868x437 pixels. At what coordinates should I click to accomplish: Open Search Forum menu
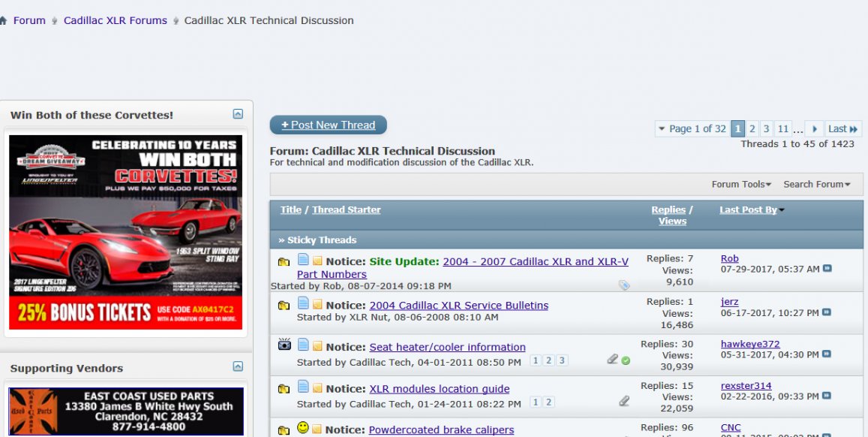(816, 185)
